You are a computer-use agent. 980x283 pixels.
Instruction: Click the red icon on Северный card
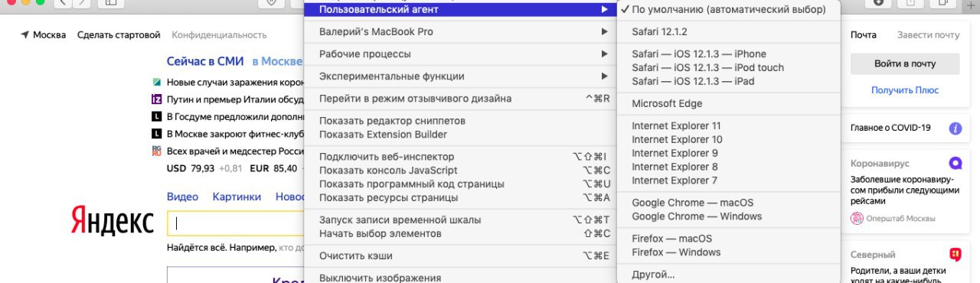point(955,255)
